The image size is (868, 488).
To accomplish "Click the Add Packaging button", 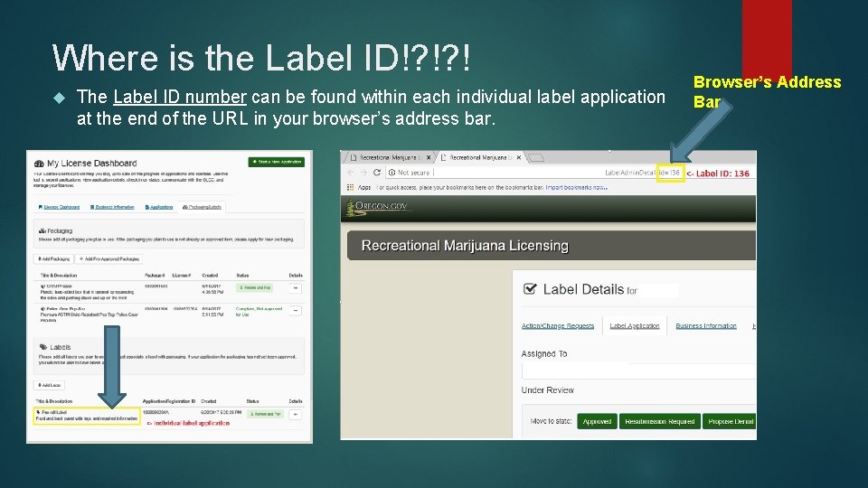I will pos(53,259).
